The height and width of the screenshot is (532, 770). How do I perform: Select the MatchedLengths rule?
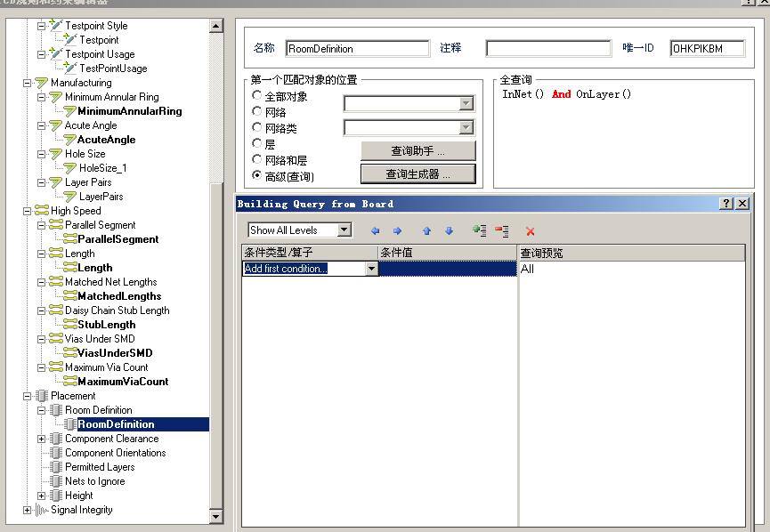[120, 296]
